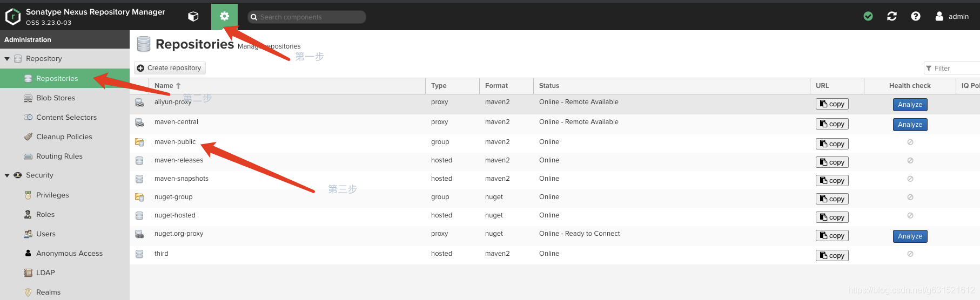The height and width of the screenshot is (300, 980).
Task: Click the Users group icon
Action: click(x=28, y=234)
